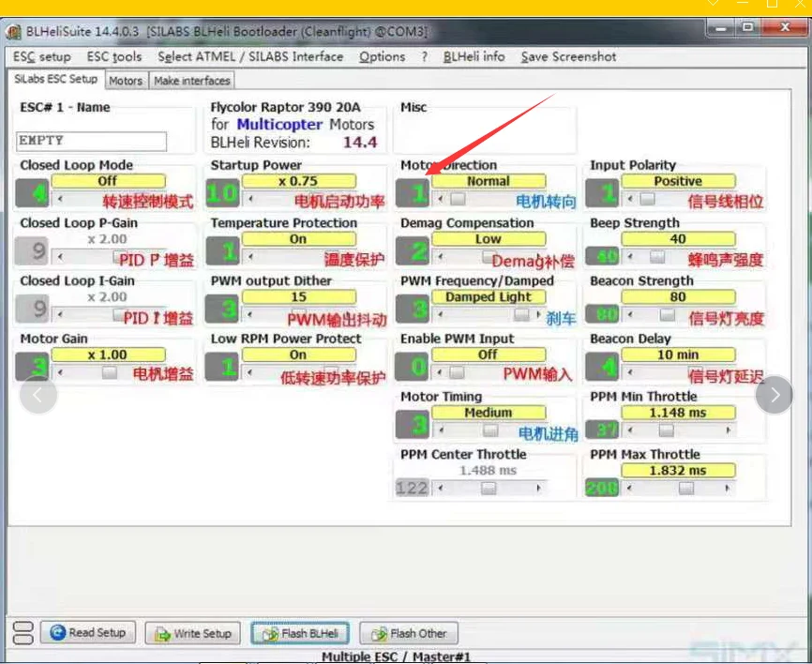Click left arrow of Temperature Protection slider
Image resolution: width=812 pixels, height=664 pixels.
250,256
